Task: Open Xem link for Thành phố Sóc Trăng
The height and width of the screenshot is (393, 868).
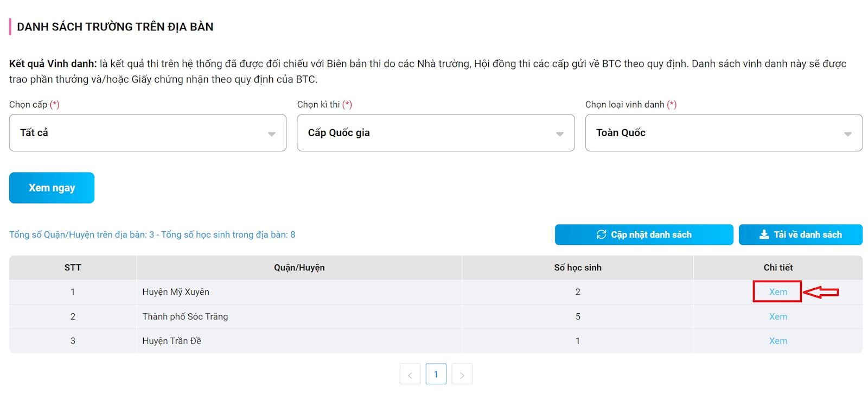Action: [778, 316]
